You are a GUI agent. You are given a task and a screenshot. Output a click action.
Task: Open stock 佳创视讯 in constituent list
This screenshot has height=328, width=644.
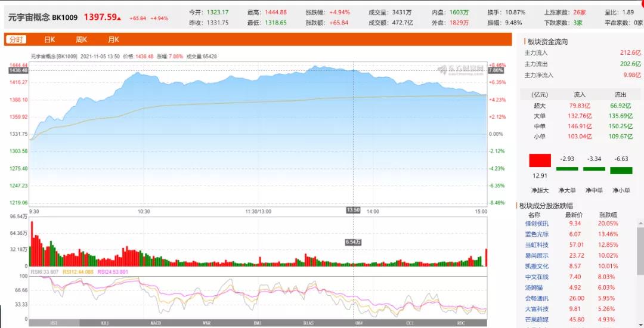point(537,224)
